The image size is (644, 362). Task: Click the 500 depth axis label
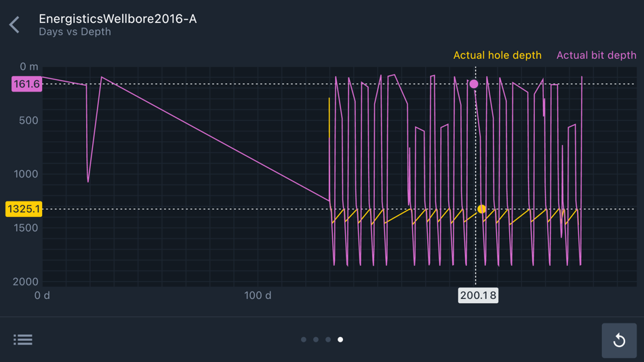point(28,121)
